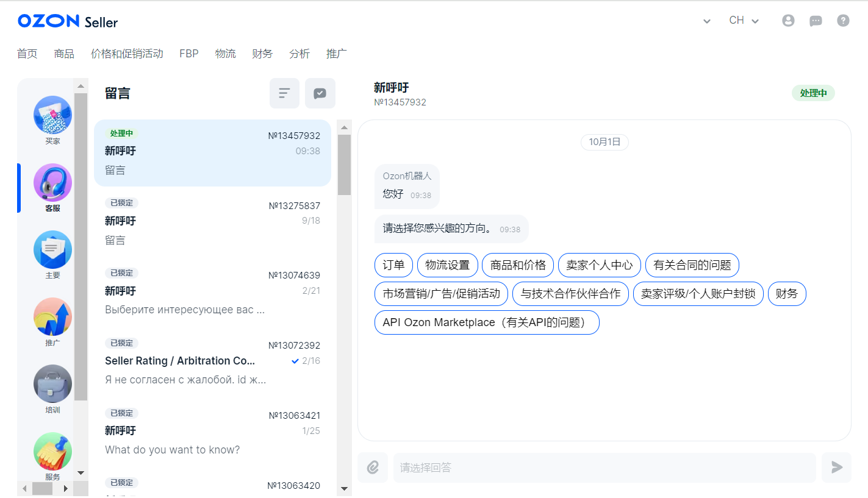Switch to the 财务 (Finance) menu item
868x498 pixels.
click(x=262, y=54)
